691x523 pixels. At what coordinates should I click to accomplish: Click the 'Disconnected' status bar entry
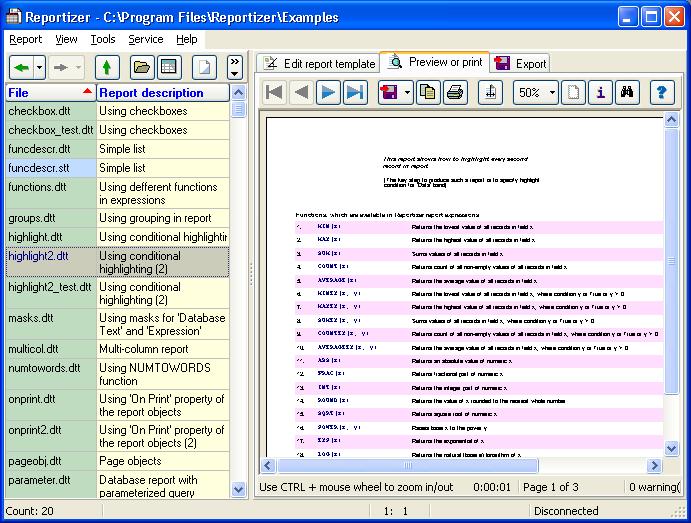point(566,511)
